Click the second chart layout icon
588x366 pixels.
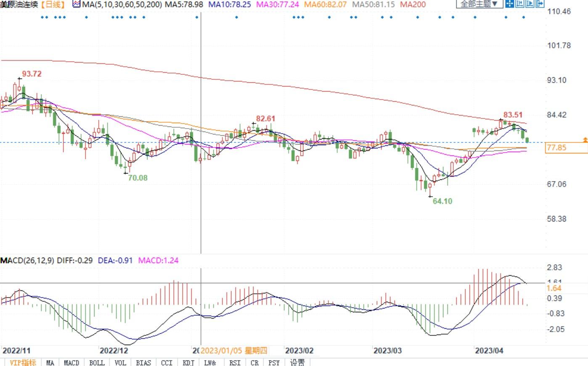point(519,4)
